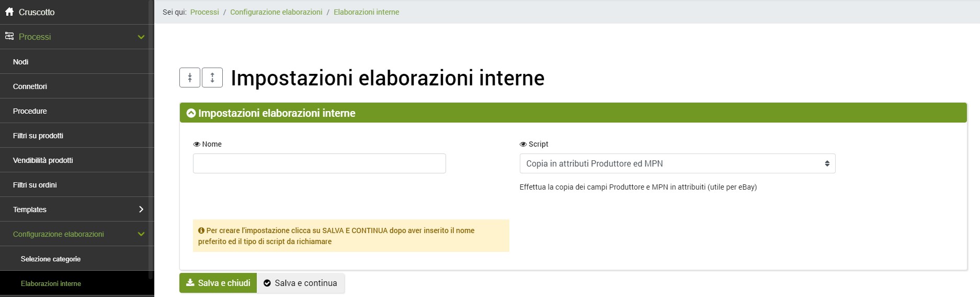Click the download icon on Salva e chiudi
Image resolution: width=980 pixels, height=297 pixels.
click(190, 283)
